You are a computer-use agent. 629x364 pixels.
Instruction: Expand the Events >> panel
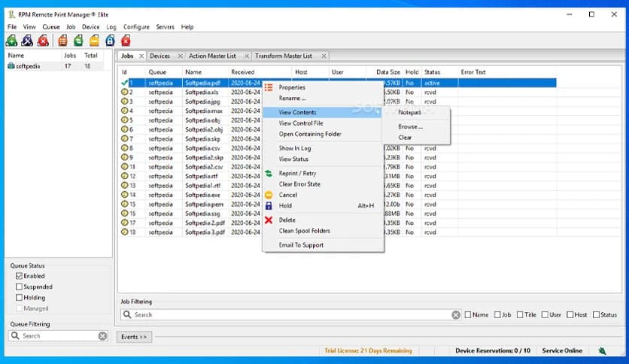point(134,337)
